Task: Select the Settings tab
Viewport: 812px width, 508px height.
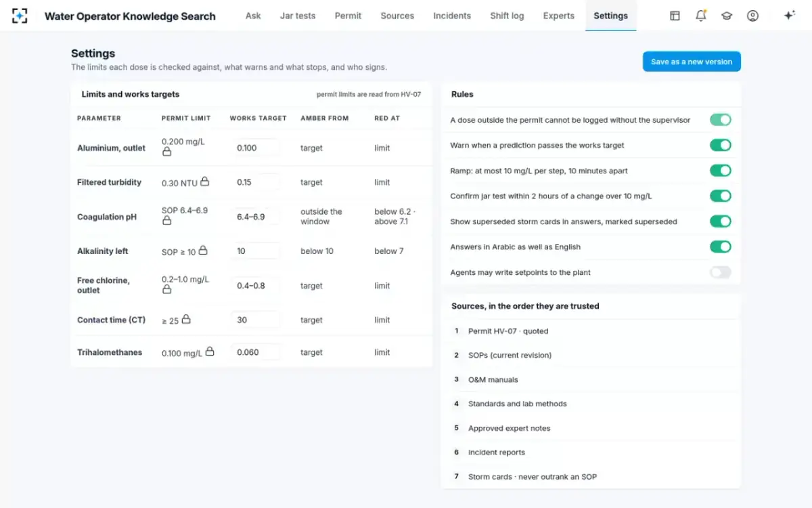Action: pyautogui.click(x=610, y=16)
